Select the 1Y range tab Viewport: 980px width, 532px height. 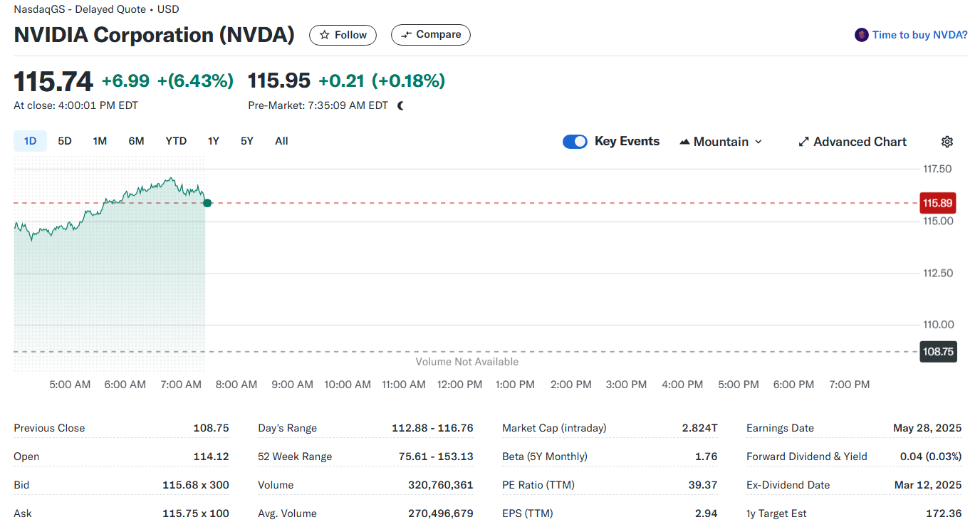(214, 141)
